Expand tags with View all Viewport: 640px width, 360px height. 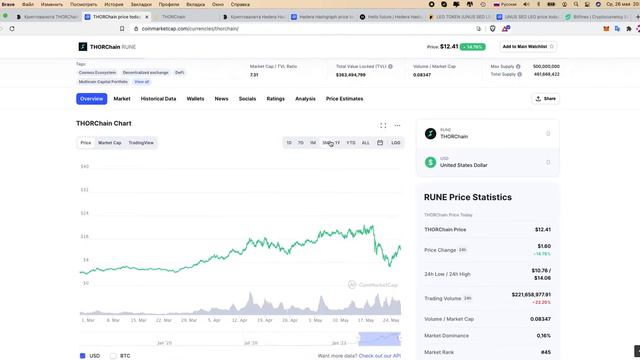tap(142, 82)
